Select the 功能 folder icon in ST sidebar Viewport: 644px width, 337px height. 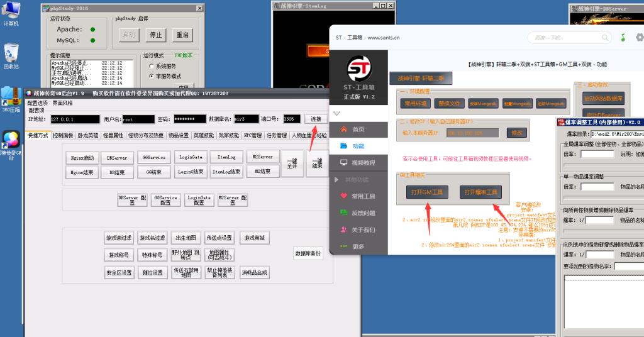click(x=344, y=146)
